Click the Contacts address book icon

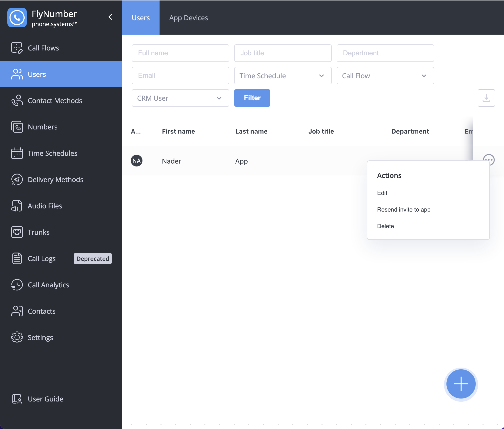[17, 311]
